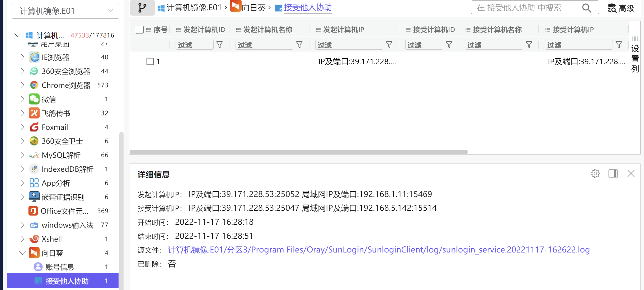Image resolution: width=644 pixels, height=290 pixels.
Task: Click filter funnel for 接受计算机IP column
Action: (619, 45)
